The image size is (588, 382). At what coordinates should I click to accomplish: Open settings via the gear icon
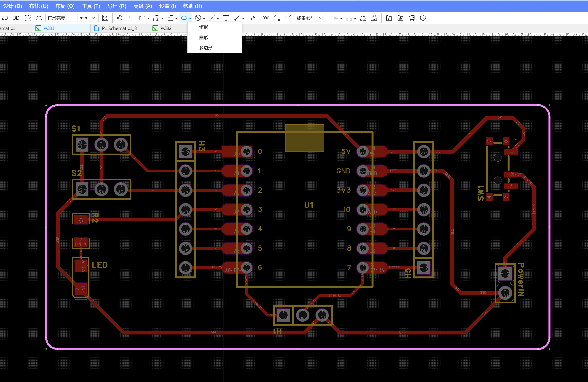(x=423, y=18)
